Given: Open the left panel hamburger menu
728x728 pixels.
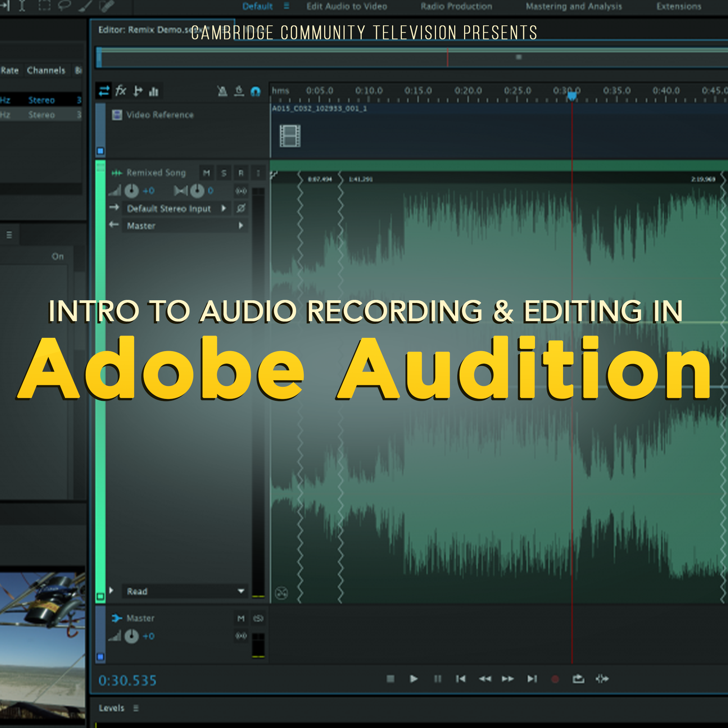Looking at the screenshot, I should point(9,235).
